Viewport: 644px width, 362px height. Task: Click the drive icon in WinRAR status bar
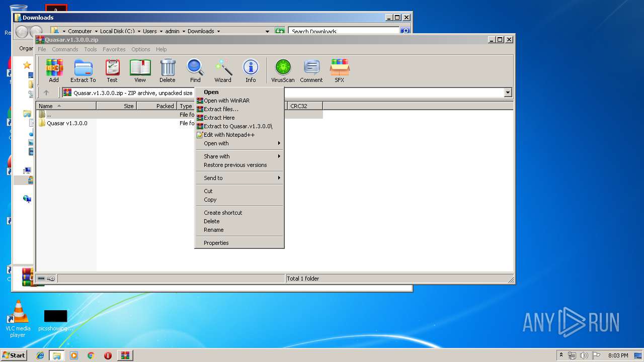pyautogui.click(x=41, y=279)
